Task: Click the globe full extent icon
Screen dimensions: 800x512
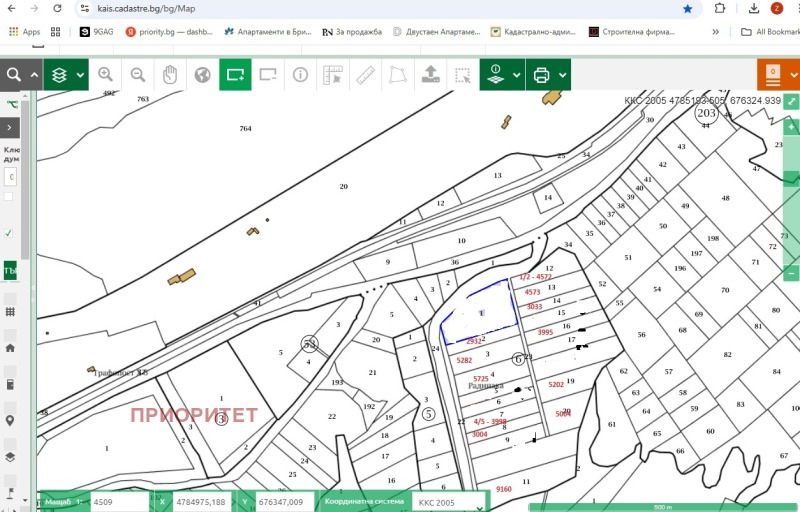Action: tap(203, 75)
